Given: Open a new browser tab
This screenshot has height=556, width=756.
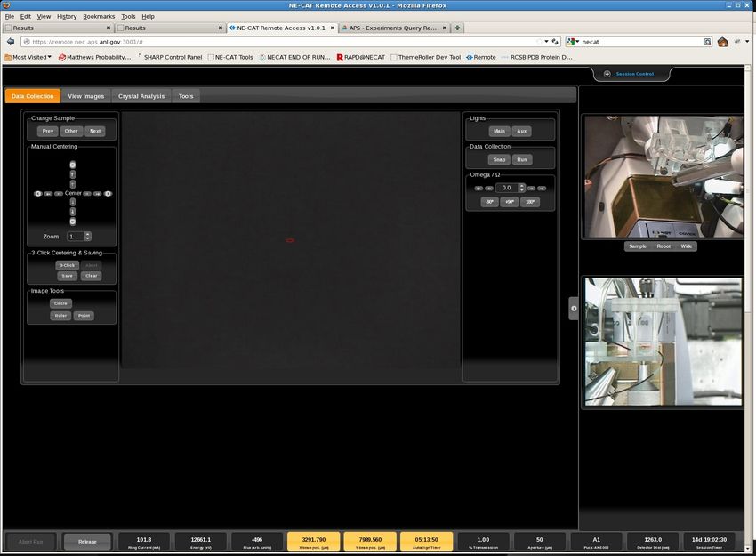Looking at the screenshot, I should pos(457,28).
